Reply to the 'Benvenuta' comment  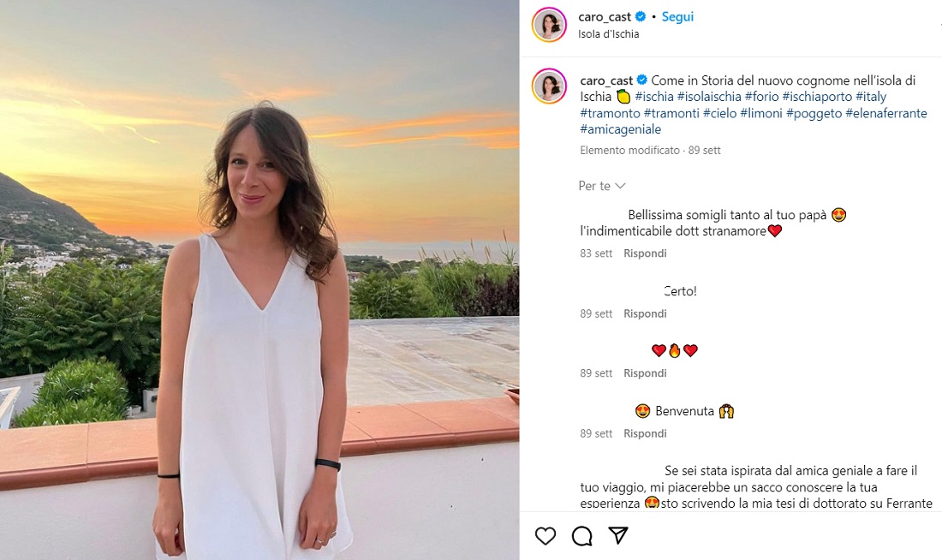(x=645, y=433)
